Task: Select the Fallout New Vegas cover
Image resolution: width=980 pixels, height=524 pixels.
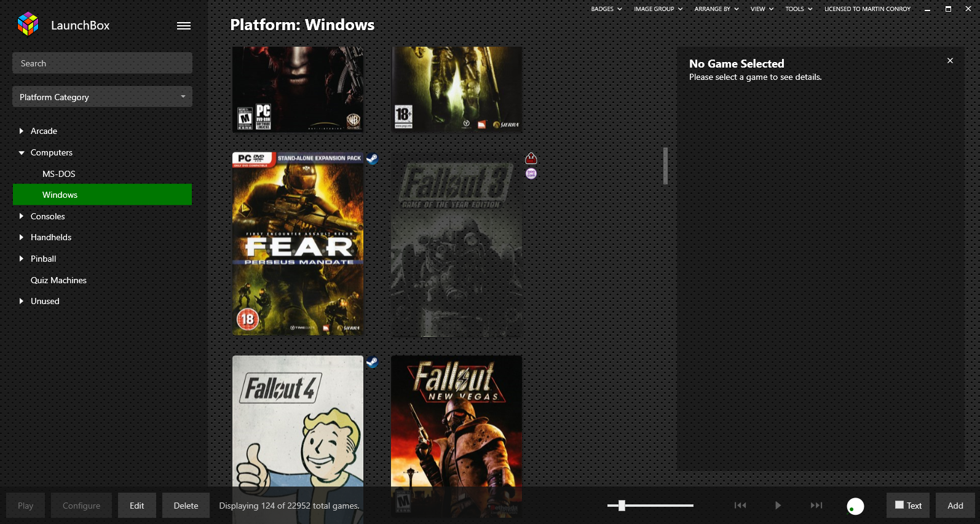Action: pos(456,421)
